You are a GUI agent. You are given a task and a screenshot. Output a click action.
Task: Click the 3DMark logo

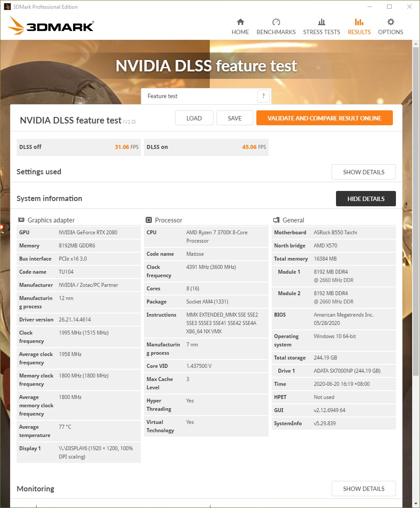(x=51, y=26)
